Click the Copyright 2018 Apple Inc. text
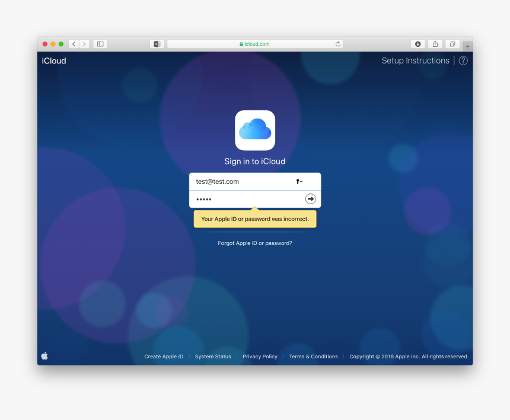The height and width of the screenshot is (420, 510). (x=409, y=357)
